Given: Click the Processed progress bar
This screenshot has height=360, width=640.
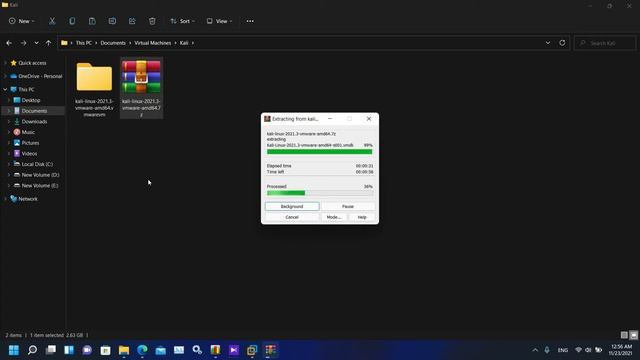Looking at the screenshot, I should click(x=320, y=193).
